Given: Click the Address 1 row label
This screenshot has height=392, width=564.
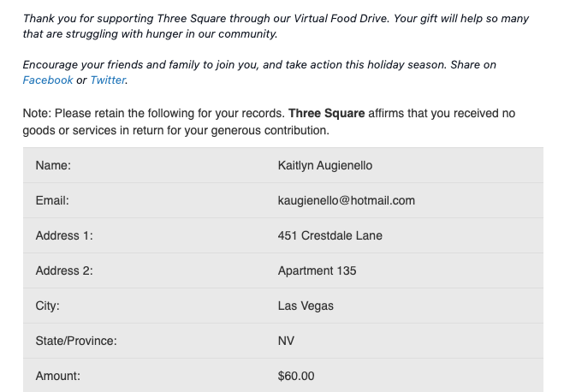Looking at the screenshot, I should (64, 235).
